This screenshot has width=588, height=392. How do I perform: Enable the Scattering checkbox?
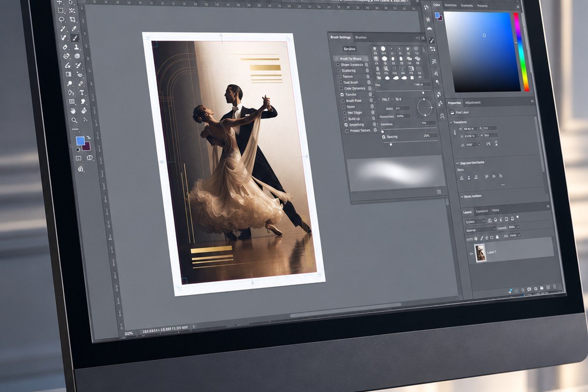(x=339, y=71)
